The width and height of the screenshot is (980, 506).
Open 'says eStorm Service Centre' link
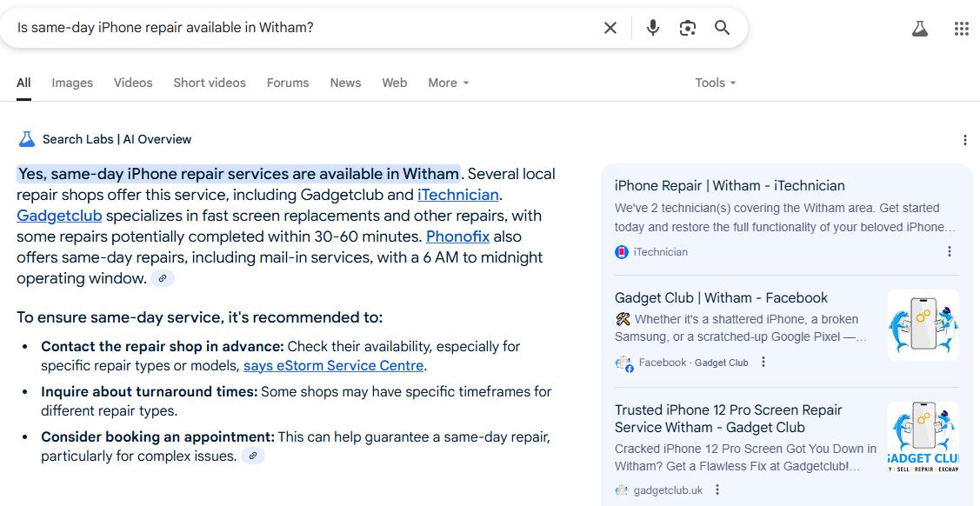(333, 365)
